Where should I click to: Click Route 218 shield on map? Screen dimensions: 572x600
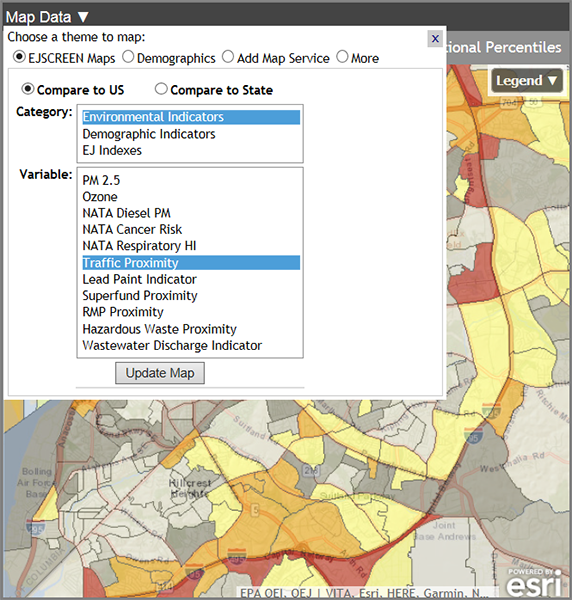(311, 470)
